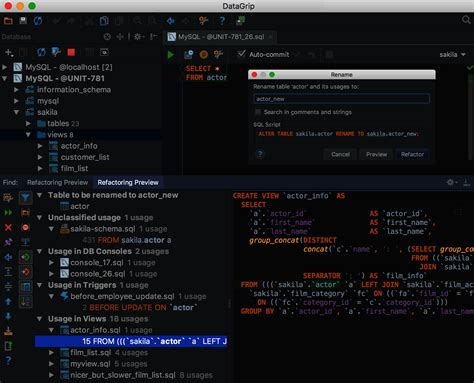Screen dimensions: 474x383
Task: Click the Expand All icon in the Find panel
Action: [x=8, y=272]
